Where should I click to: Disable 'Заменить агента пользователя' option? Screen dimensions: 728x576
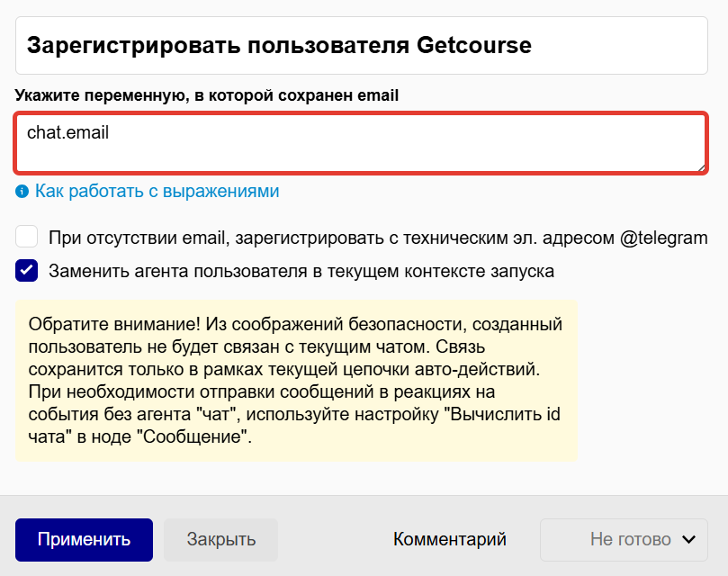pos(26,269)
